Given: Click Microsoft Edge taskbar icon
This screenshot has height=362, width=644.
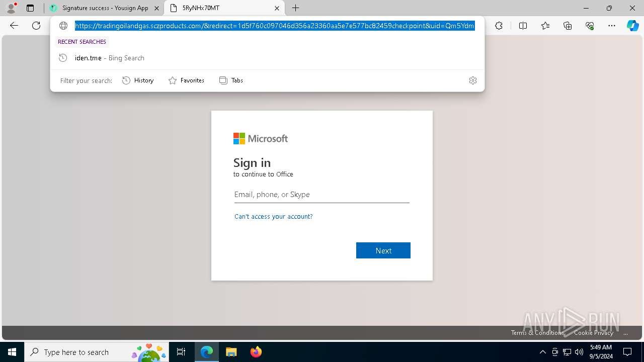Looking at the screenshot, I should coord(207,352).
